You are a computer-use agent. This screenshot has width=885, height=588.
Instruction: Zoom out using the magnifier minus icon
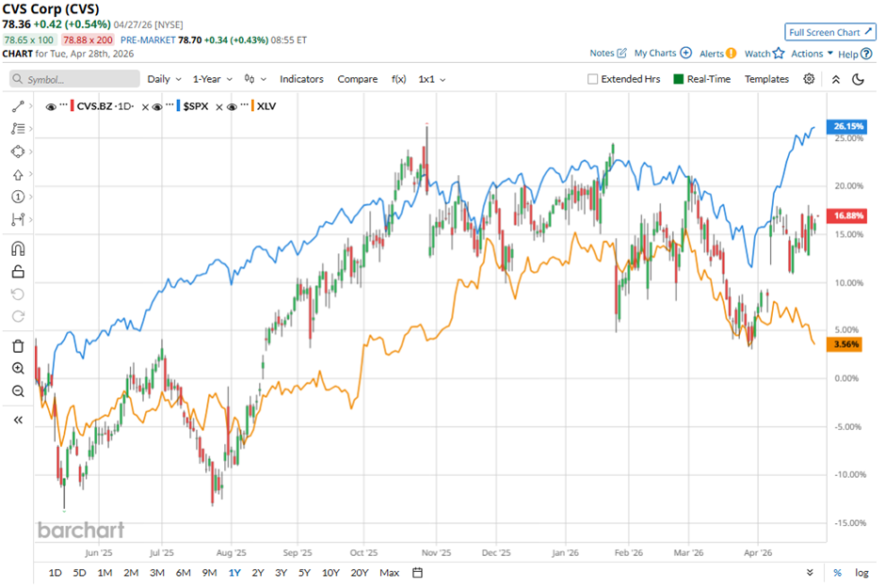(x=18, y=391)
